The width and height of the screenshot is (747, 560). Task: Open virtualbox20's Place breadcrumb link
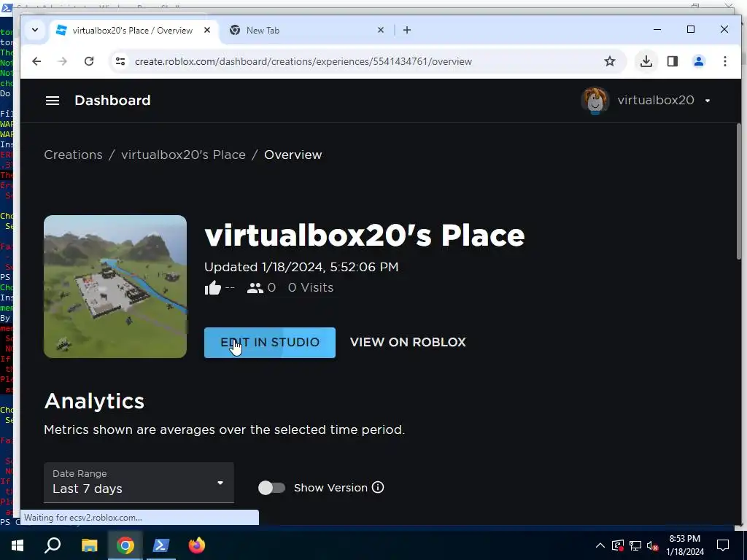coord(183,155)
